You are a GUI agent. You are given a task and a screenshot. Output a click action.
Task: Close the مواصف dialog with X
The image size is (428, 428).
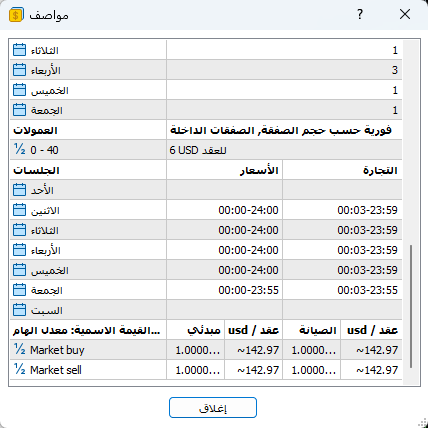click(x=405, y=14)
